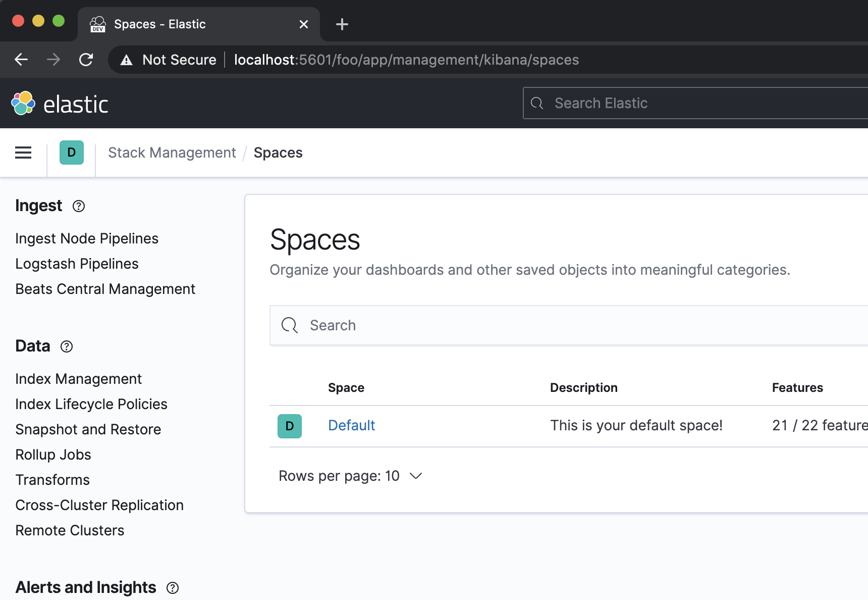
Task: Open Index Management in the sidebar
Action: click(x=78, y=379)
